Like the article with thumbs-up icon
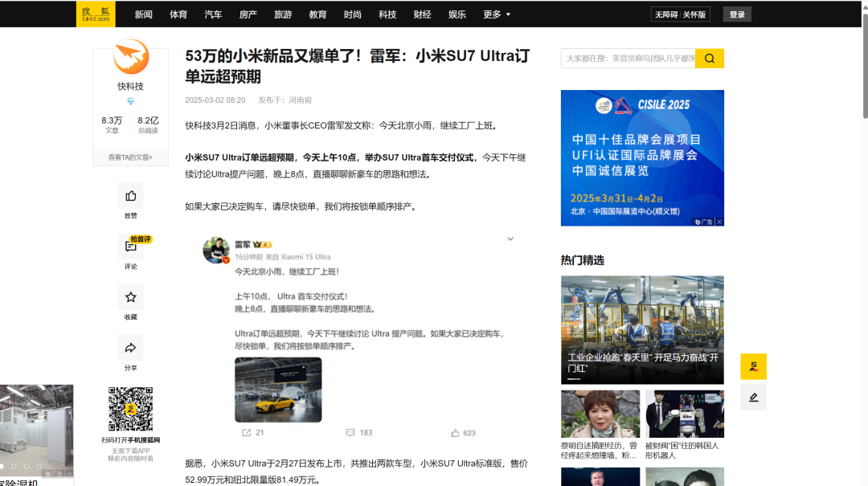 click(131, 196)
